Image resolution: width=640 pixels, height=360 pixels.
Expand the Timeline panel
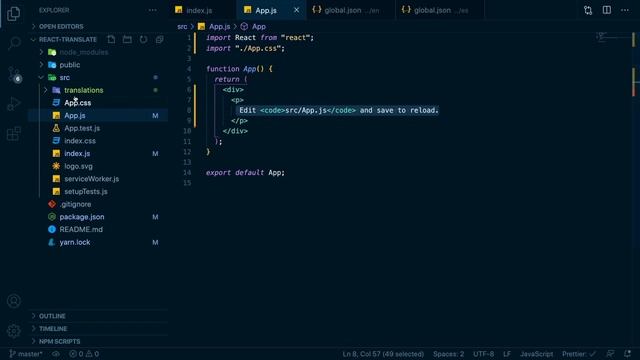98,329
